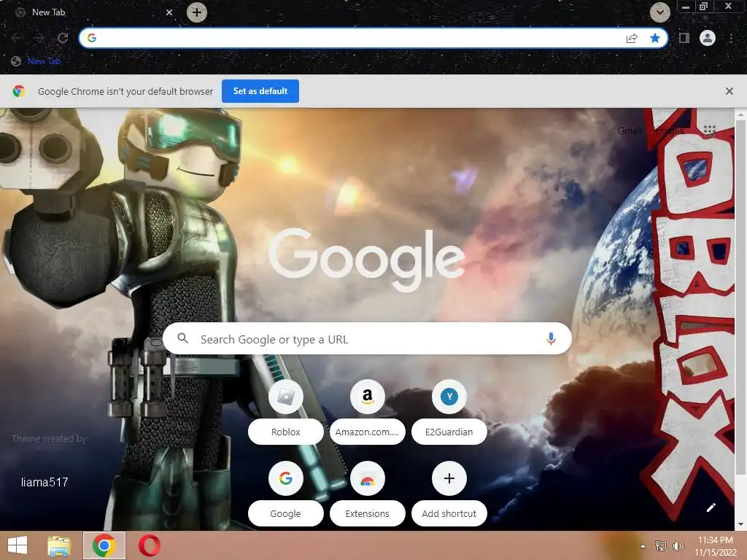Click Set as default button
Screen dimensions: 747x560
260,91
